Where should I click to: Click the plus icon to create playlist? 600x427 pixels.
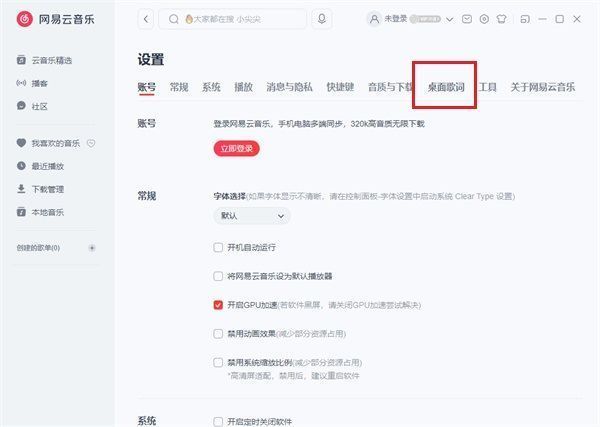[92, 247]
